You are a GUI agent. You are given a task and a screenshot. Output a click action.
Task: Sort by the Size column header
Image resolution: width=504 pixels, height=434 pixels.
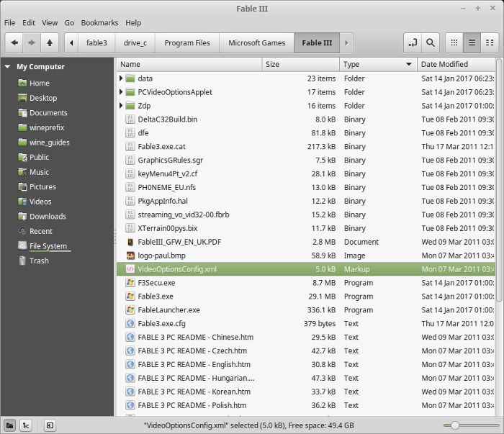coord(300,64)
